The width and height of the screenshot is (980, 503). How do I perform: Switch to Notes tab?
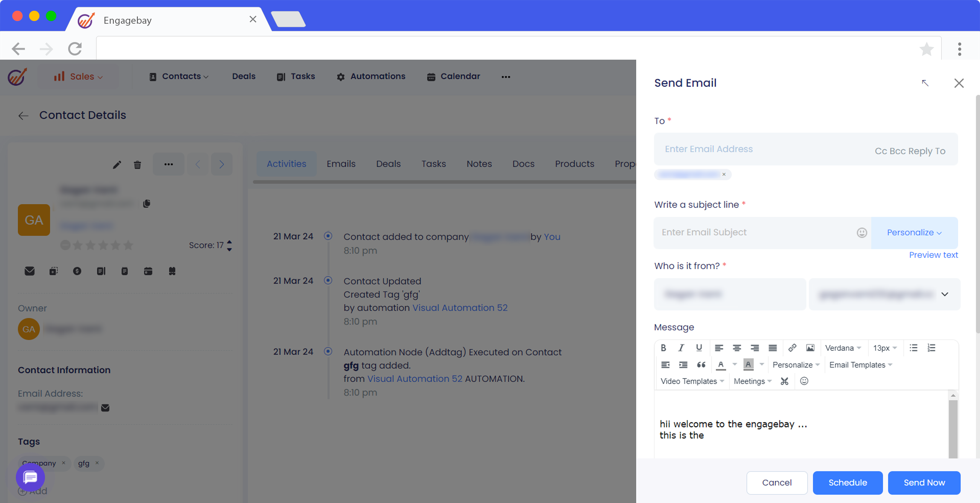click(479, 164)
